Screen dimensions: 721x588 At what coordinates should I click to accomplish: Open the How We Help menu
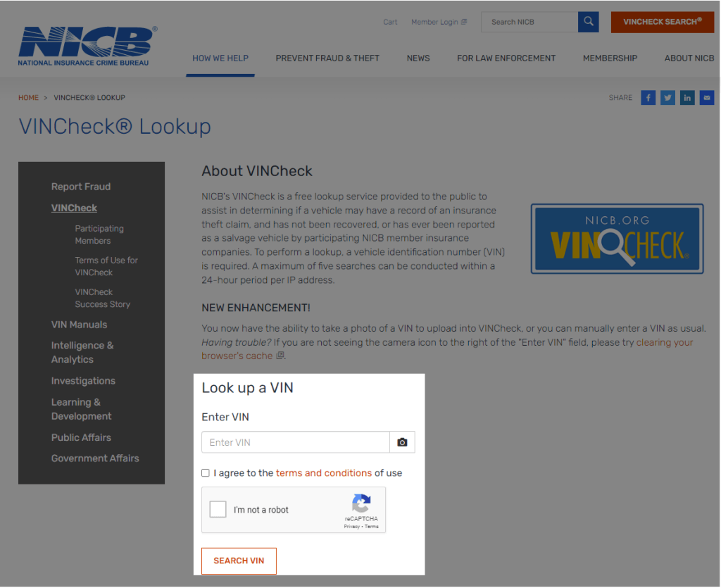[220, 58]
